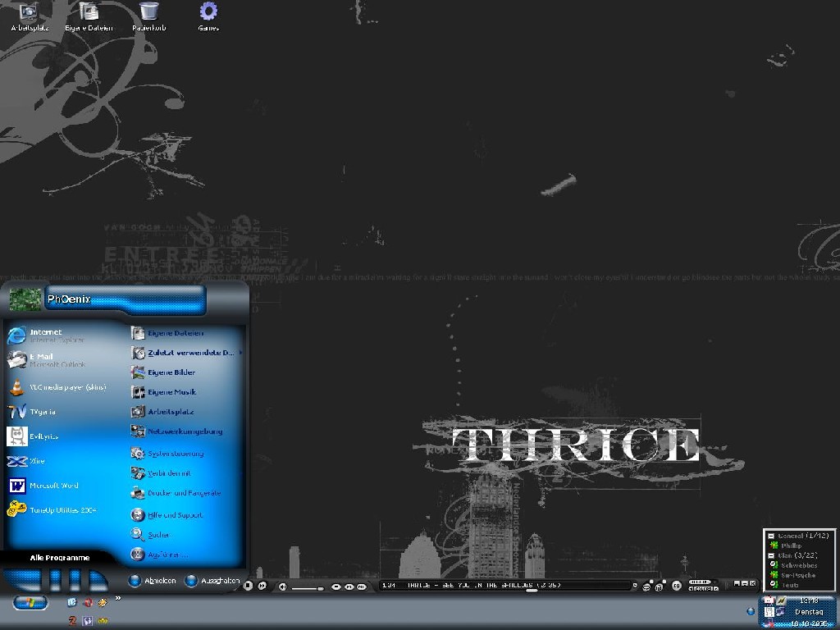Adjust the song position seek slider
This screenshot has width=840, height=630.
point(532,591)
